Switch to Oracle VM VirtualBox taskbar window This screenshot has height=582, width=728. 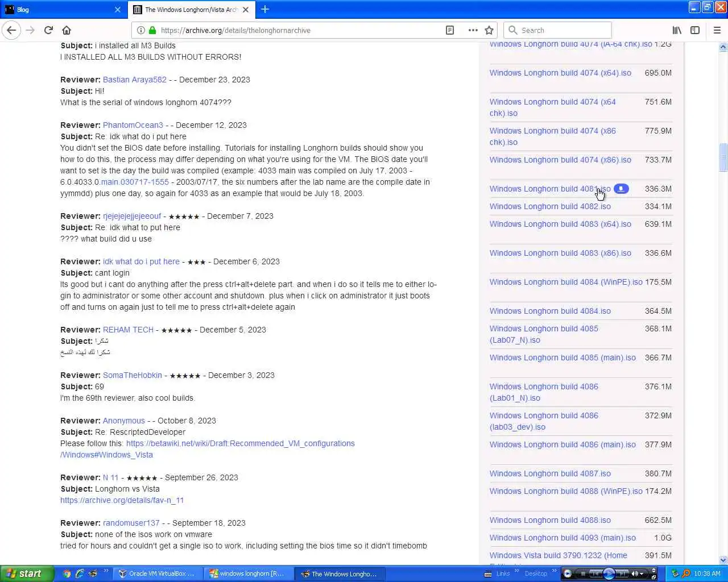pyautogui.click(x=156, y=573)
